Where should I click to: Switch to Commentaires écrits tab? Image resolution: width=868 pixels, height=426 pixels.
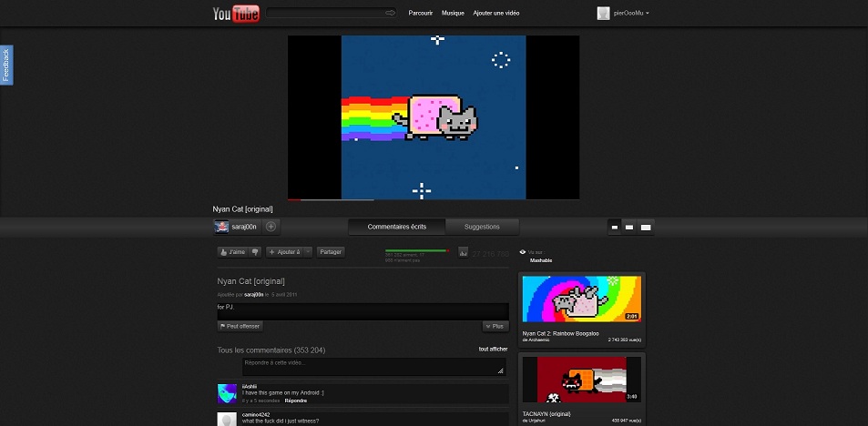[397, 227]
